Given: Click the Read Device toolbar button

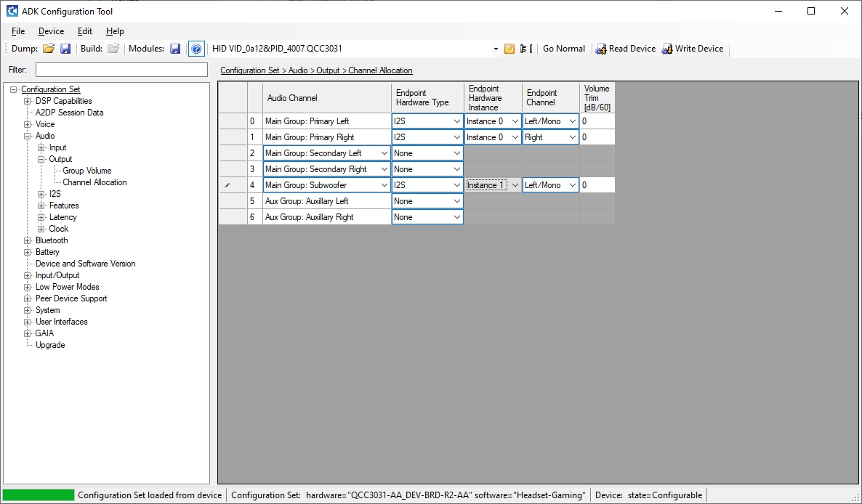Looking at the screenshot, I should (x=625, y=49).
